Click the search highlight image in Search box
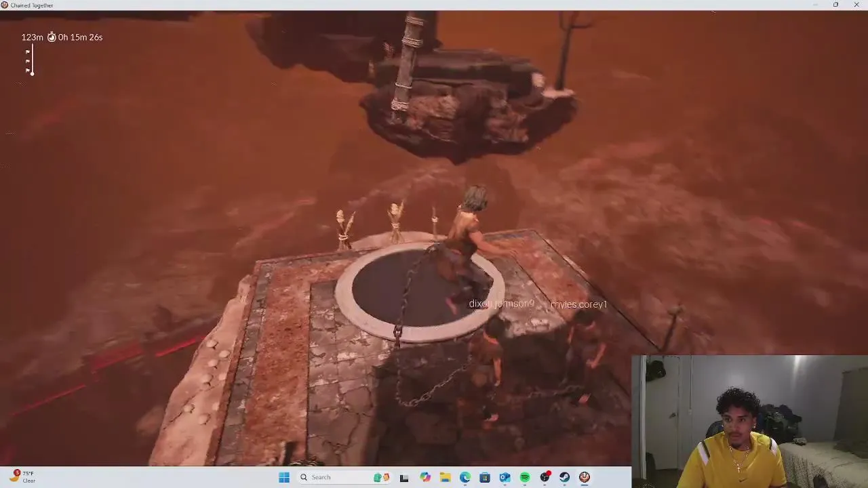Image resolution: width=868 pixels, height=488 pixels. click(x=381, y=477)
